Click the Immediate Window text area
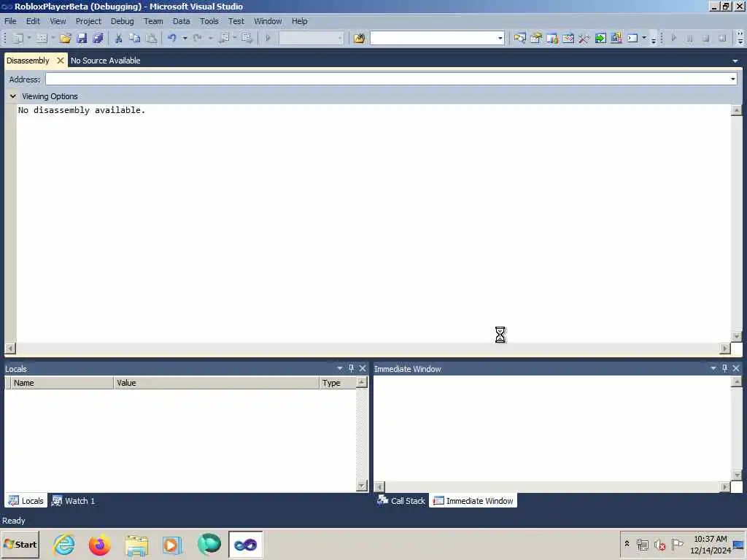Viewport: 747px width, 560px height. click(551, 428)
